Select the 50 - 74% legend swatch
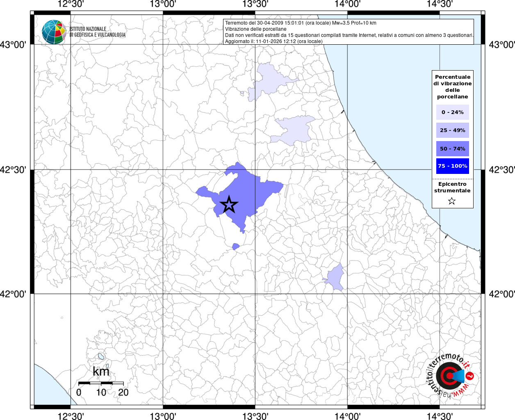The width and height of the screenshot is (515, 420). 453,148
